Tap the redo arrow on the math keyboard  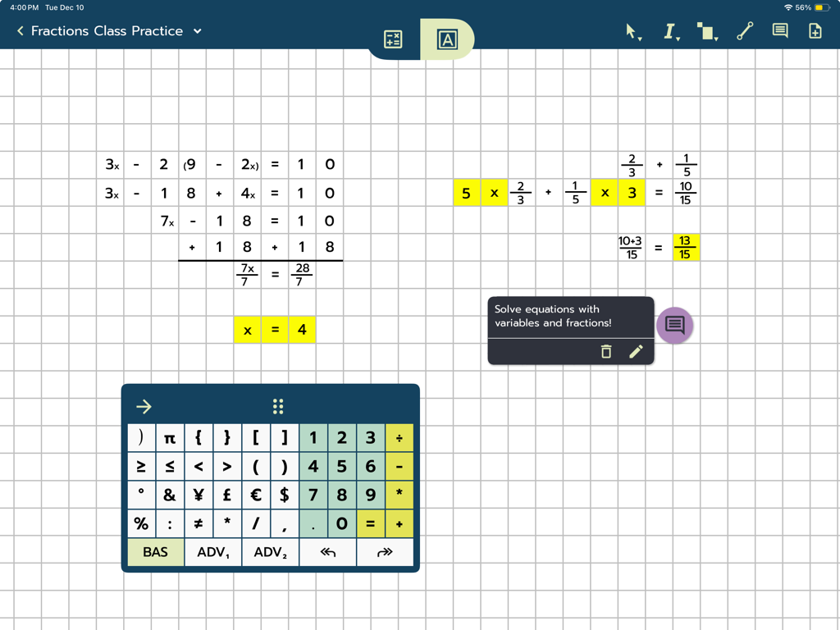click(385, 552)
